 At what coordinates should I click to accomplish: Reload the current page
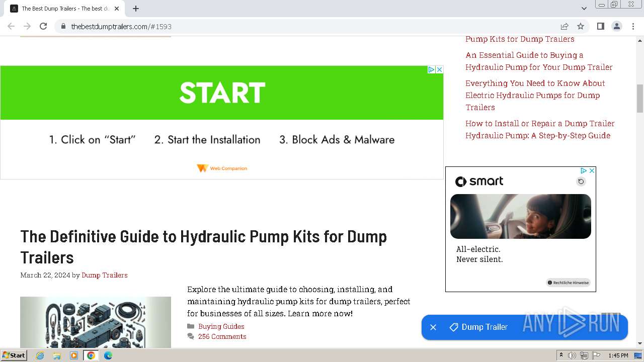click(43, 26)
